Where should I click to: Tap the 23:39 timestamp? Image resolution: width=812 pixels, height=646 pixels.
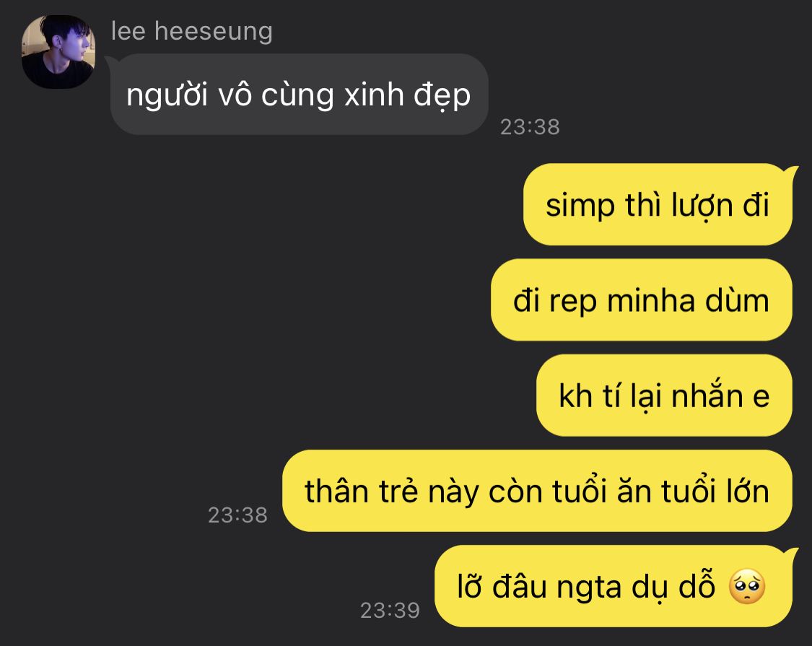point(390,610)
